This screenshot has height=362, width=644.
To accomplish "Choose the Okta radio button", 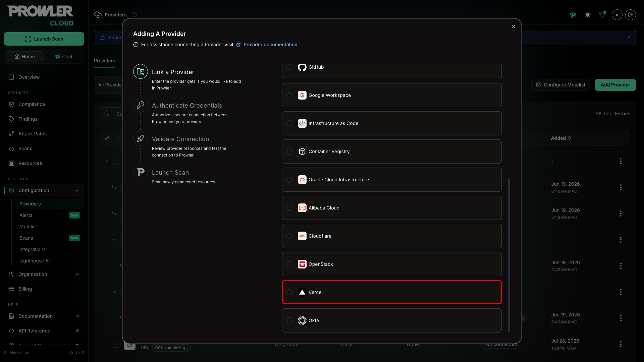I will [289, 320].
